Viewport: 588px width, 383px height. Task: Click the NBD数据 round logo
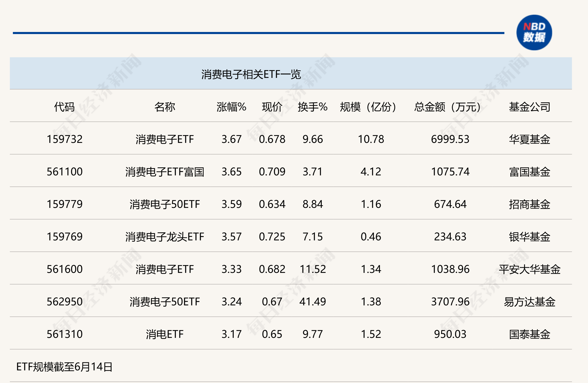[x=534, y=32]
